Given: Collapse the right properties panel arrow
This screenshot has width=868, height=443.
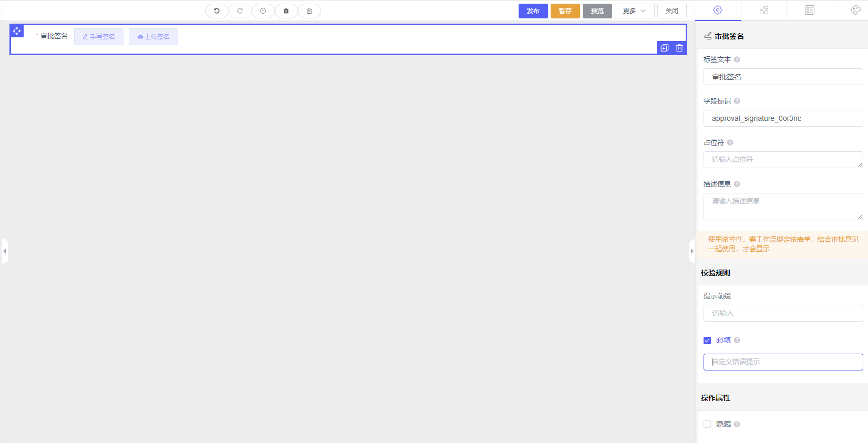Looking at the screenshot, I should coord(692,251).
